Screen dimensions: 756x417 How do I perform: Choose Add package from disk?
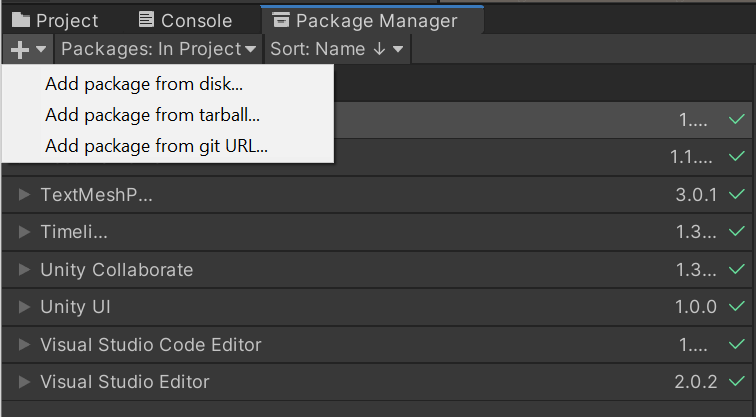[x=144, y=84]
